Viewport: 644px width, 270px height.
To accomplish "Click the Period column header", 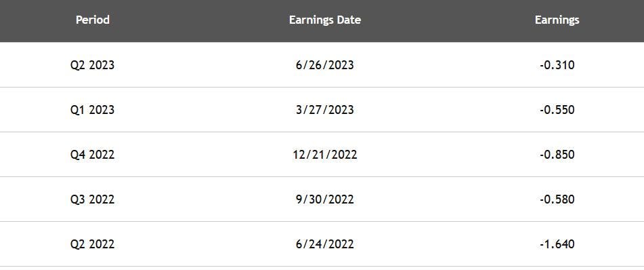I will click(x=92, y=20).
